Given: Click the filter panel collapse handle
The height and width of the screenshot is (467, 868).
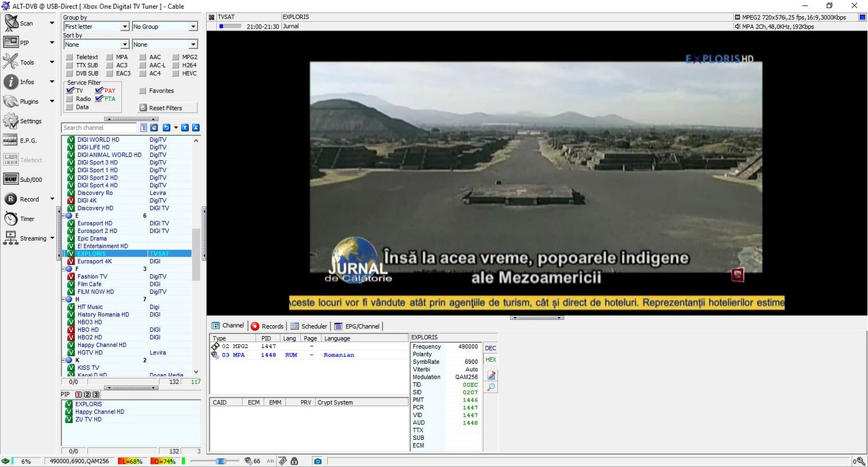Looking at the screenshot, I should click(131, 119).
